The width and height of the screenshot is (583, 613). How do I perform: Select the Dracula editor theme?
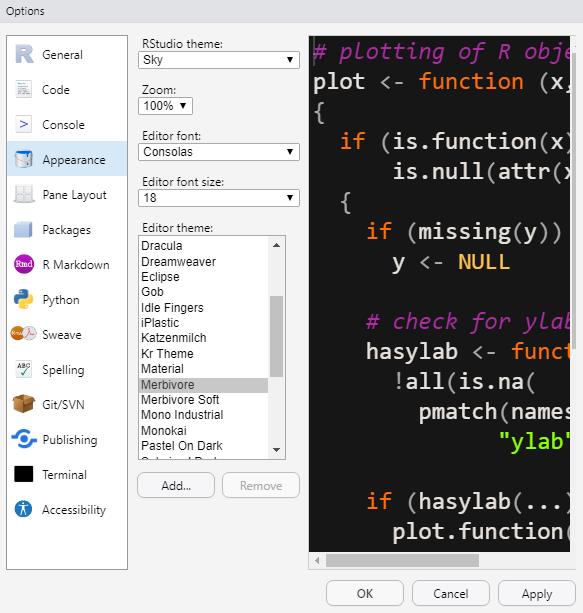[203, 246]
